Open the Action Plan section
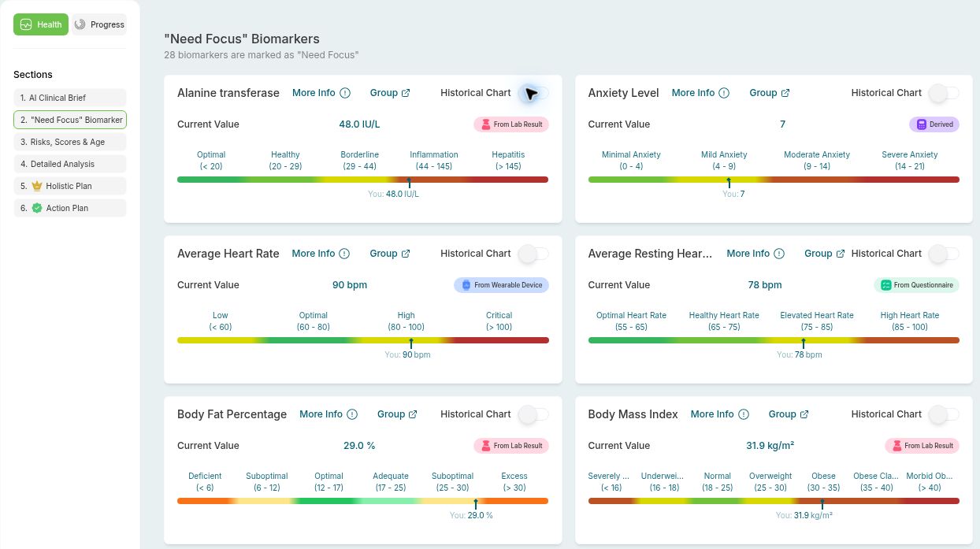This screenshot has width=980, height=549. (70, 208)
